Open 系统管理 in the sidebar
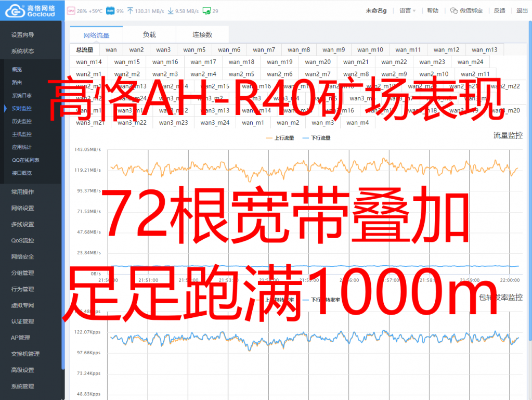 [x=22, y=386]
